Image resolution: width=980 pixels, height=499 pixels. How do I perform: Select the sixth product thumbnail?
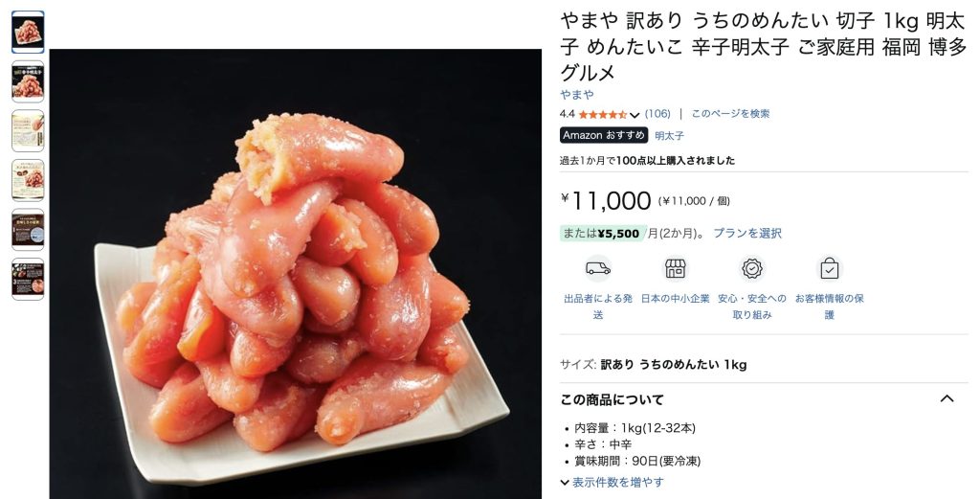28,279
